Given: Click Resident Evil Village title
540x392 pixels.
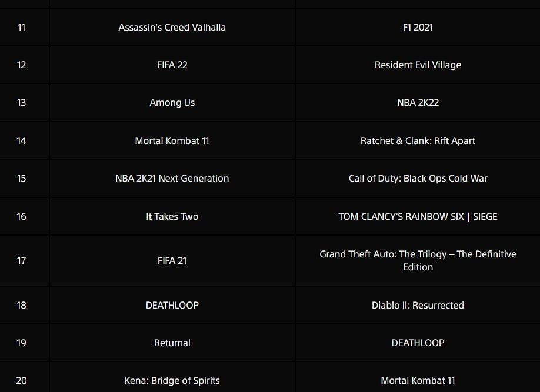Looking at the screenshot, I should 418,65.
